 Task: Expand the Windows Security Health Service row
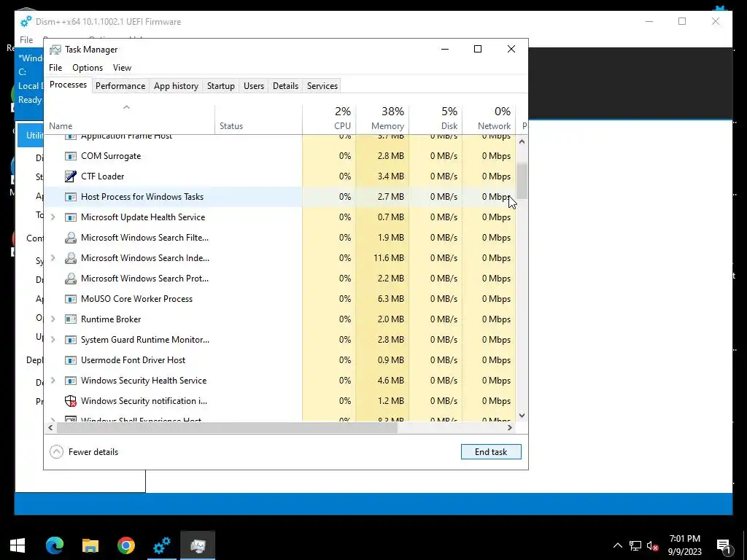click(53, 381)
